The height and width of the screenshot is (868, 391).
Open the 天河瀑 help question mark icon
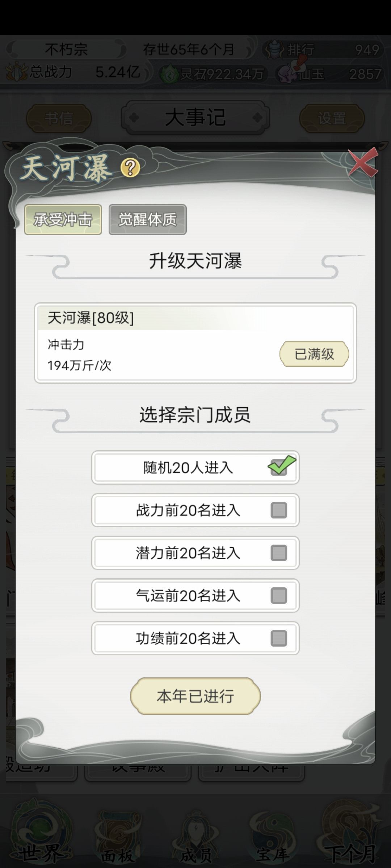pos(129,167)
